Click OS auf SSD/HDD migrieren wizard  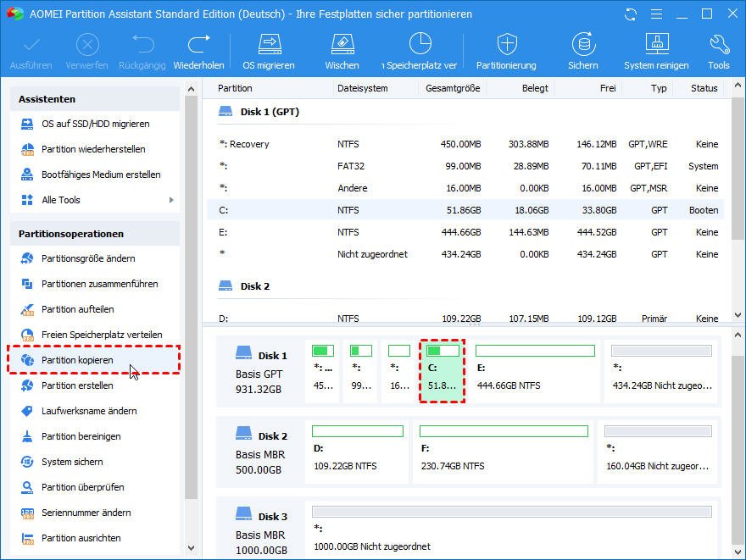click(x=95, y=124)
